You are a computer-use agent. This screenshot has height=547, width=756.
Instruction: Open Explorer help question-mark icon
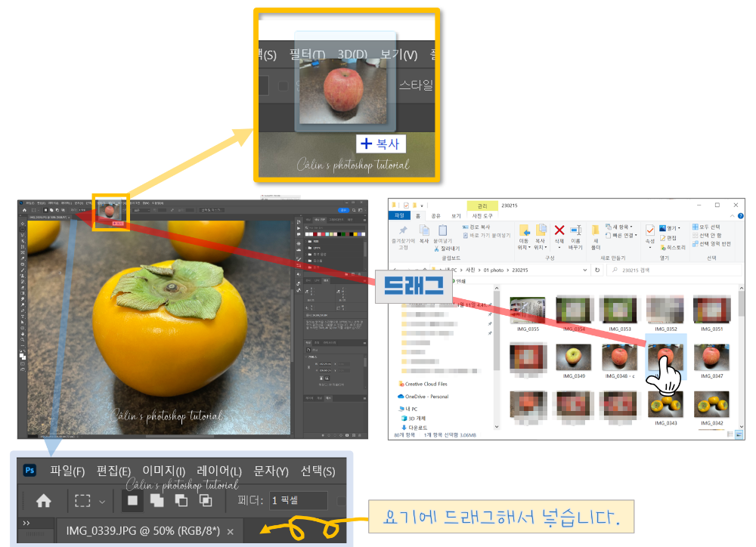[741, 216]
